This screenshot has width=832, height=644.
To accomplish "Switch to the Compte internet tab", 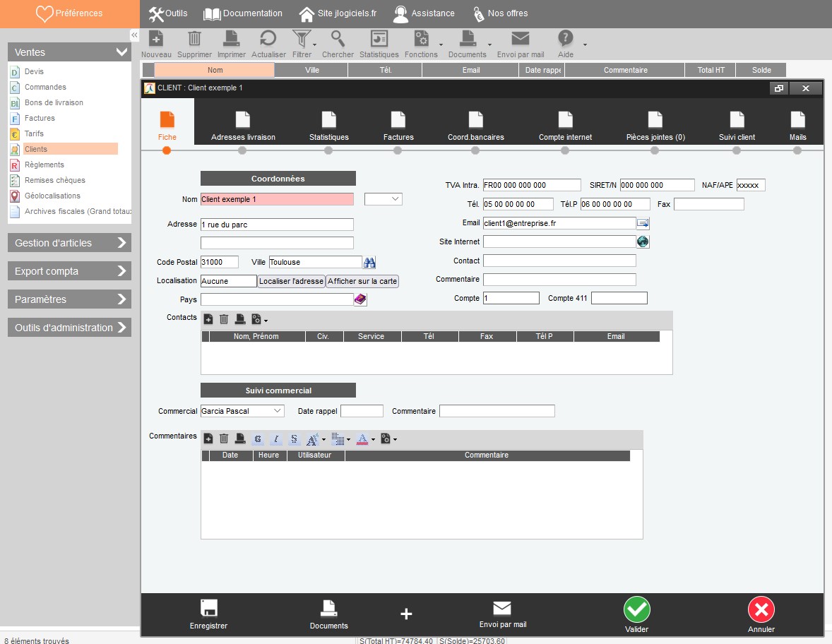I will pyautogui.click(x=565, y=126).
